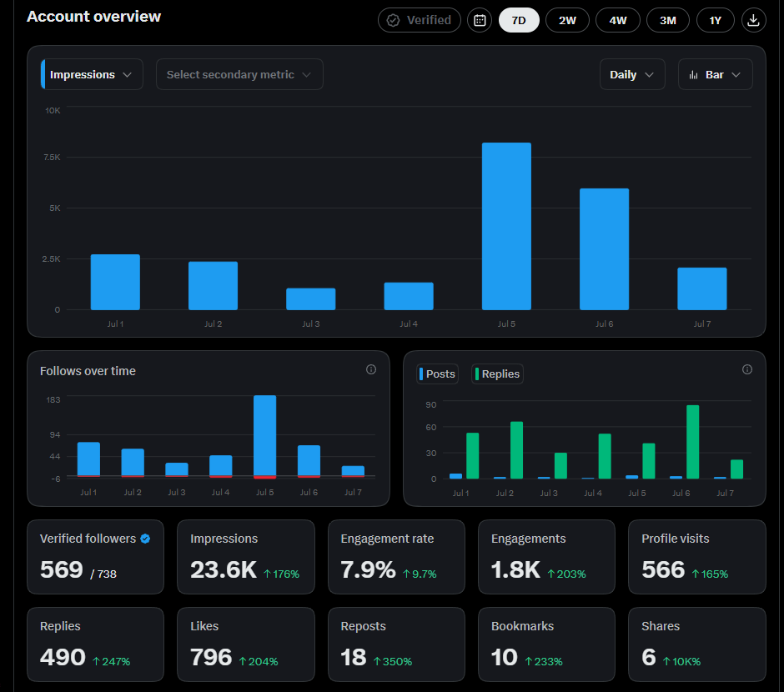Open the calendar date picker icon
The width and height of the screenshot is (784, 692).
(480, 21)
